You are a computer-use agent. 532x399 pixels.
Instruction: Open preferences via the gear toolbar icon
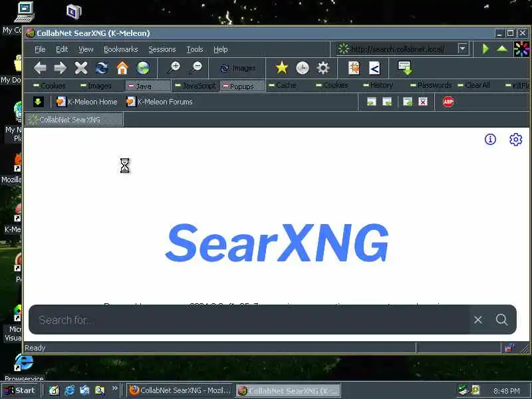pos(323,68)
